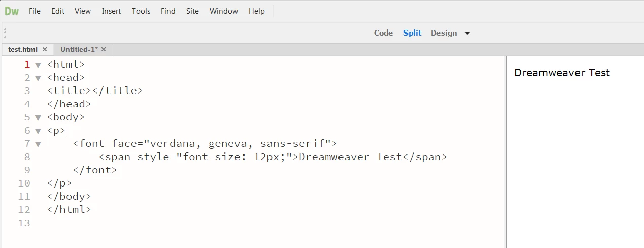Close the test.html tab

click(x=45, y=49)
